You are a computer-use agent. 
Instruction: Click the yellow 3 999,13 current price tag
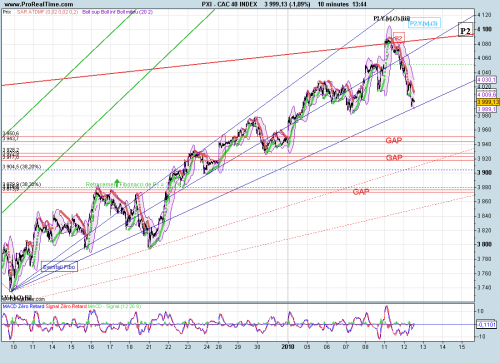488,102
